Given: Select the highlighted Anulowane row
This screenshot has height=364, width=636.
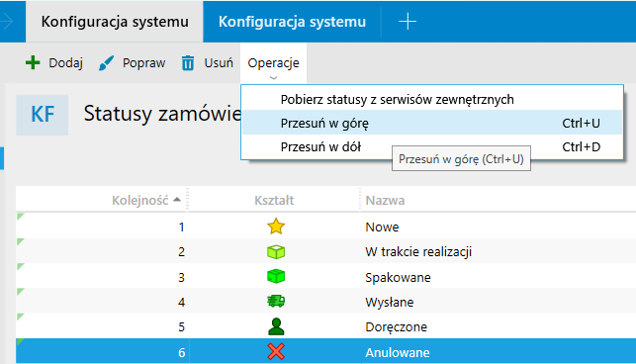Looking at the screenshot, I should coord(325,351).
